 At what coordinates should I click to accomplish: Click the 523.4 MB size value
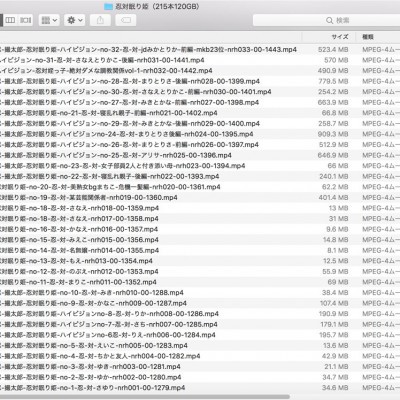[x=333, y=50]
